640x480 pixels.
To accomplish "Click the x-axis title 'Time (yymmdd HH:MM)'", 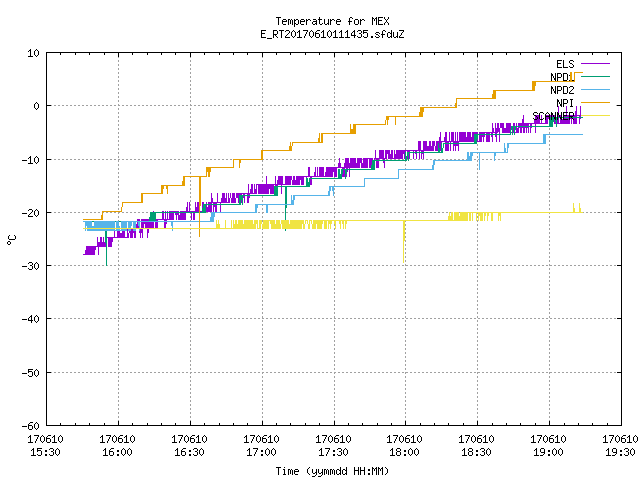I will click(x=332, y=471).
